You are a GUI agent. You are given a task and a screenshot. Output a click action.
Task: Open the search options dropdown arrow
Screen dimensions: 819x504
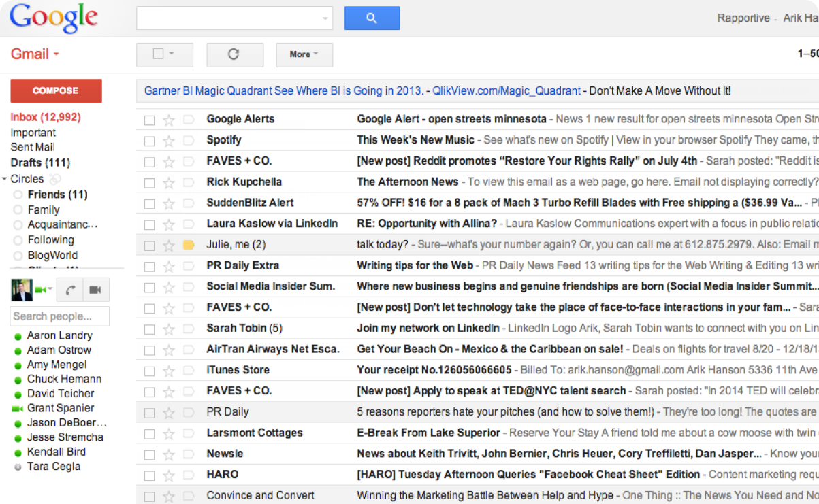(325, 18)
